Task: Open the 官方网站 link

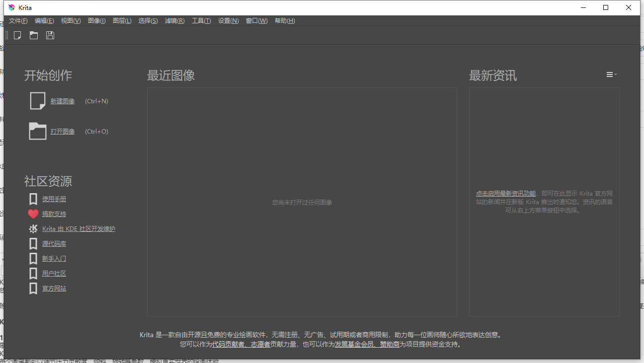Action: pyautogui.click(x=54, y=289)
